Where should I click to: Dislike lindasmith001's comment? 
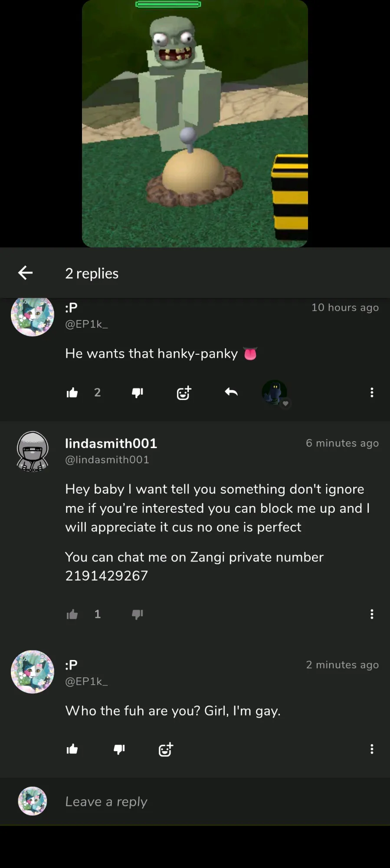click(x=138, y=614)
